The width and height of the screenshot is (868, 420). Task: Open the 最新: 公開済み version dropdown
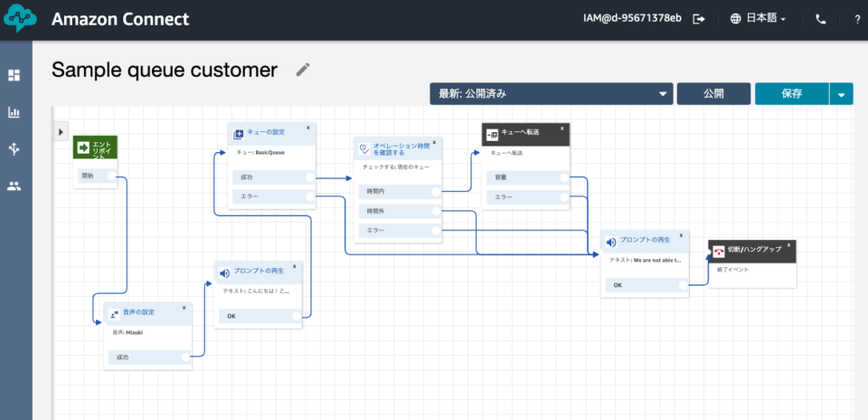click(552, 93)
